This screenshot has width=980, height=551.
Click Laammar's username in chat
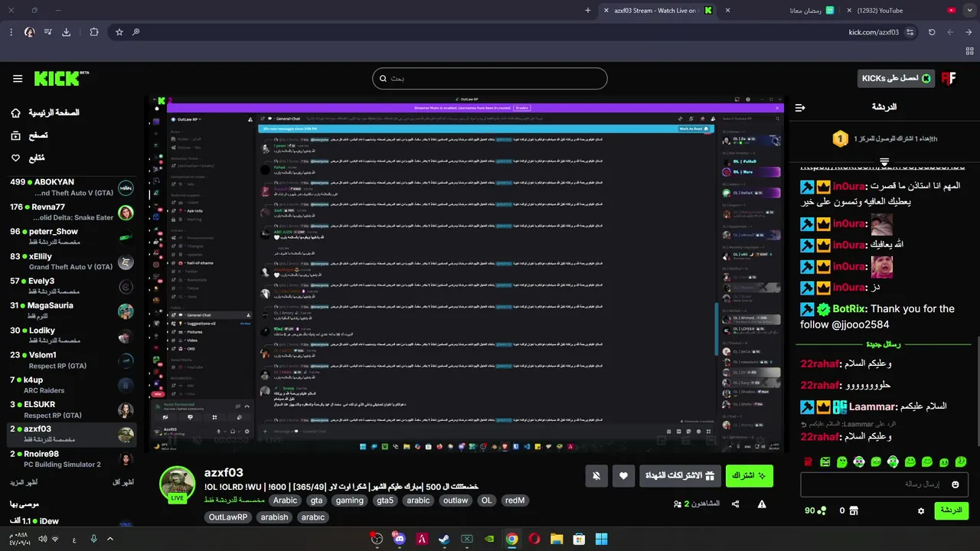click(x=872, y=407)
